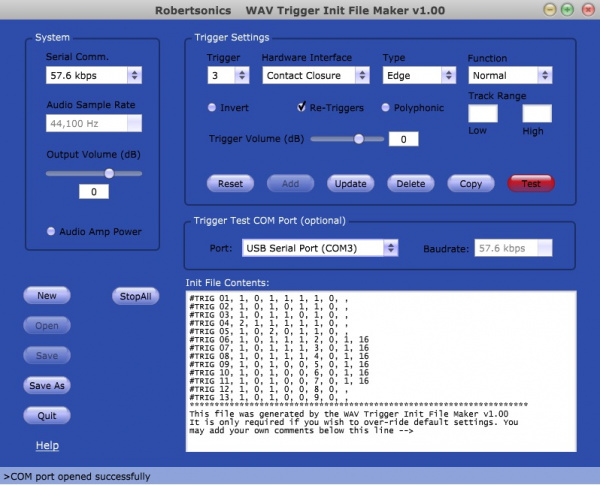
Task: Open the Help link
Action: [47, 445]
